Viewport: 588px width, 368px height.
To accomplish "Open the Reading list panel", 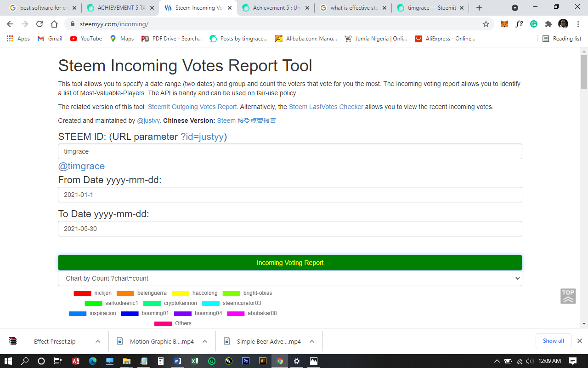I will point(561,39).
